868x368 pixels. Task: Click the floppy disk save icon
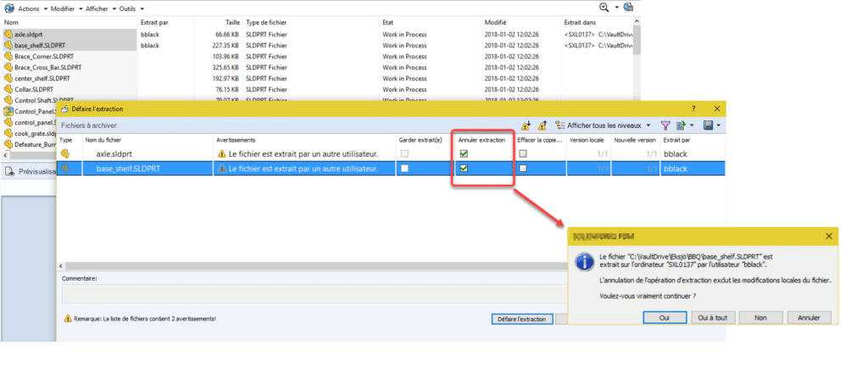[708, 125]
